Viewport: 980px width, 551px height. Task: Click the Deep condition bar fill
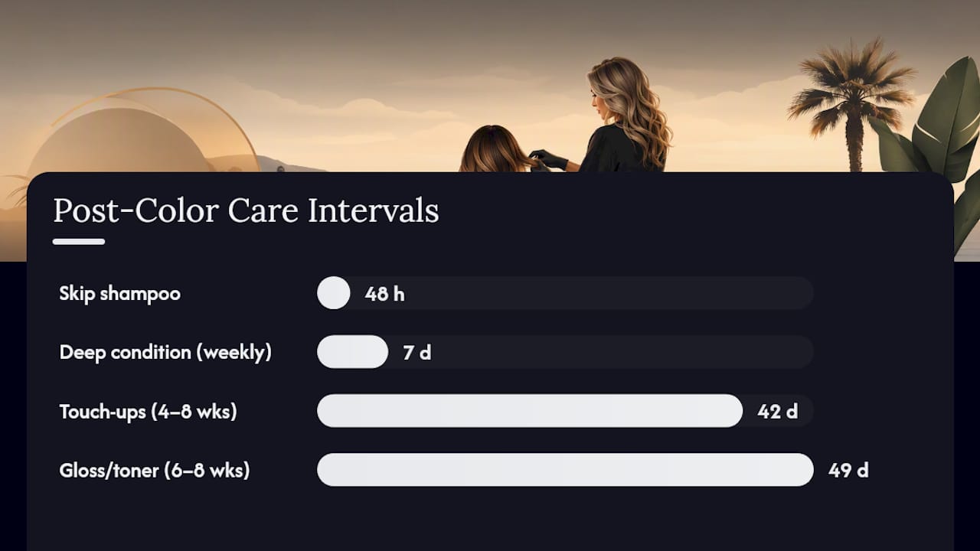(x=352, y=352)
